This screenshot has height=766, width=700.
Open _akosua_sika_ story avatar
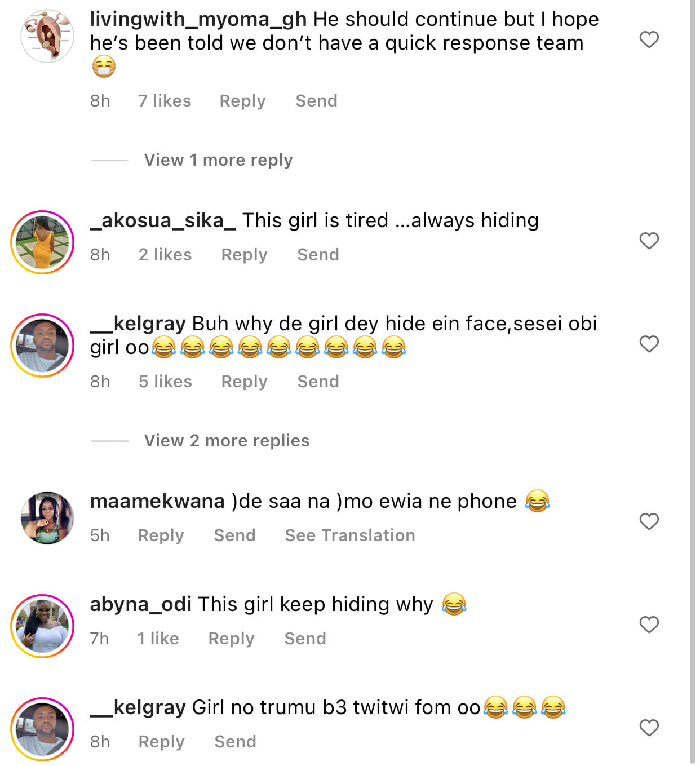tap(43, 242)
